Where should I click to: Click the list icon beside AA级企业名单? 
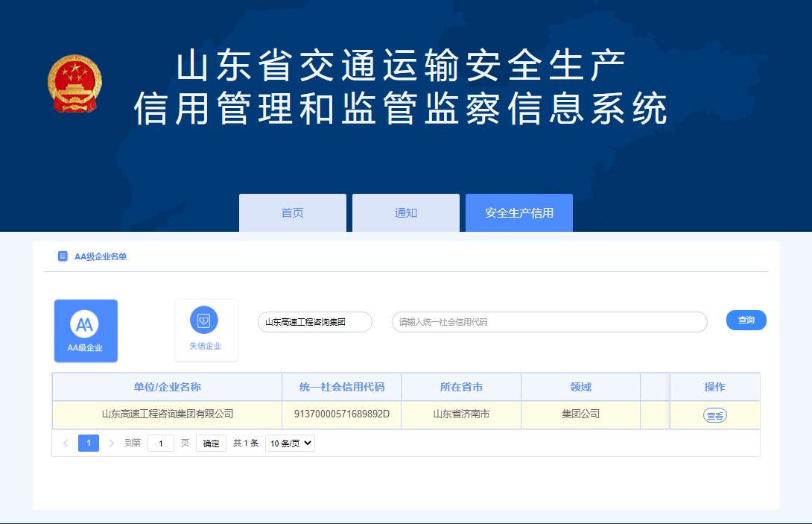click(63, 256)
